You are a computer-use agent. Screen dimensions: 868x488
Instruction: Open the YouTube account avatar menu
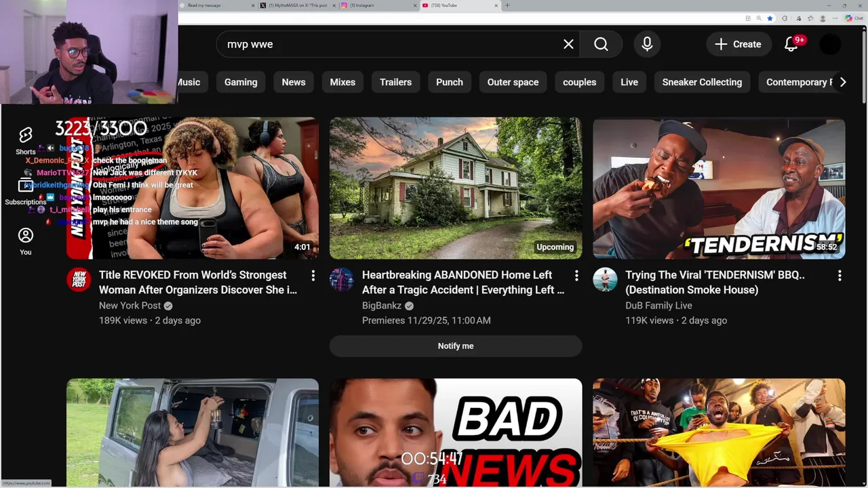[x=830, y=44]
